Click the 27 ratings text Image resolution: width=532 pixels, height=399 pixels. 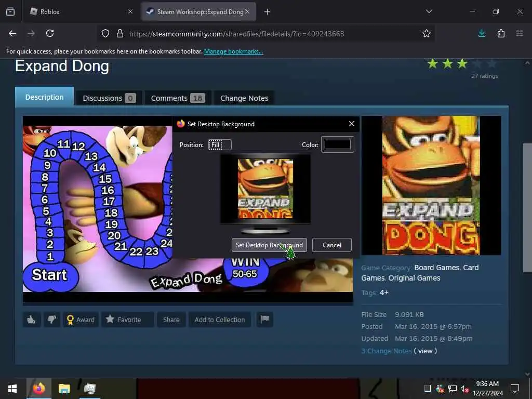(485, 76)
